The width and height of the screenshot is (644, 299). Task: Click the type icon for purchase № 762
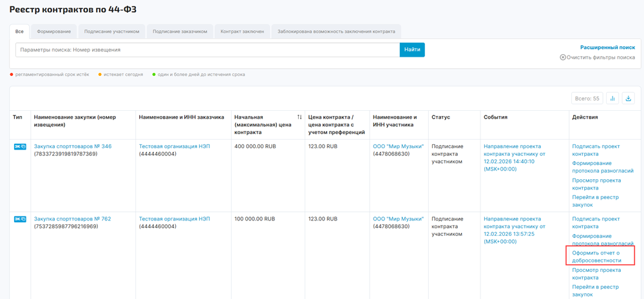pyautogui.click(x=20, y=219)
